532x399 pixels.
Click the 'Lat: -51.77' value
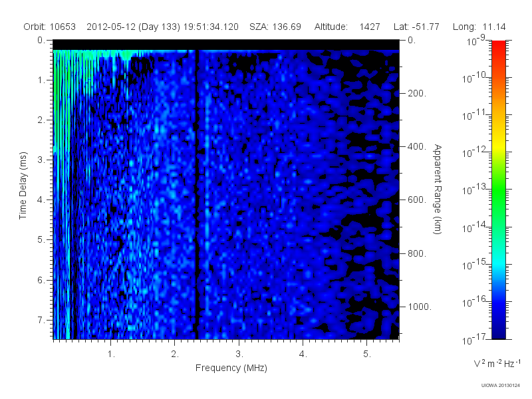pyautogui.click(x=416, y=27)
